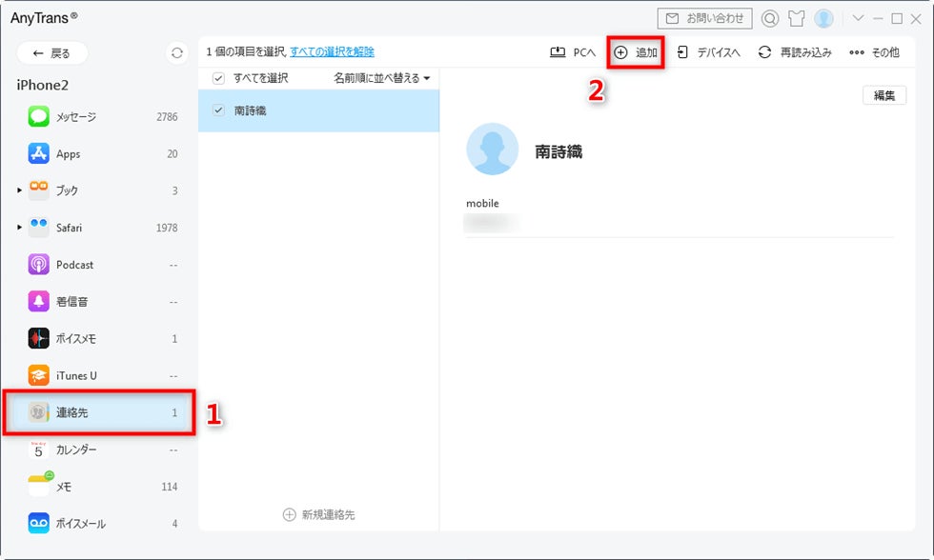Click the Apps count 20

(173, 153)
